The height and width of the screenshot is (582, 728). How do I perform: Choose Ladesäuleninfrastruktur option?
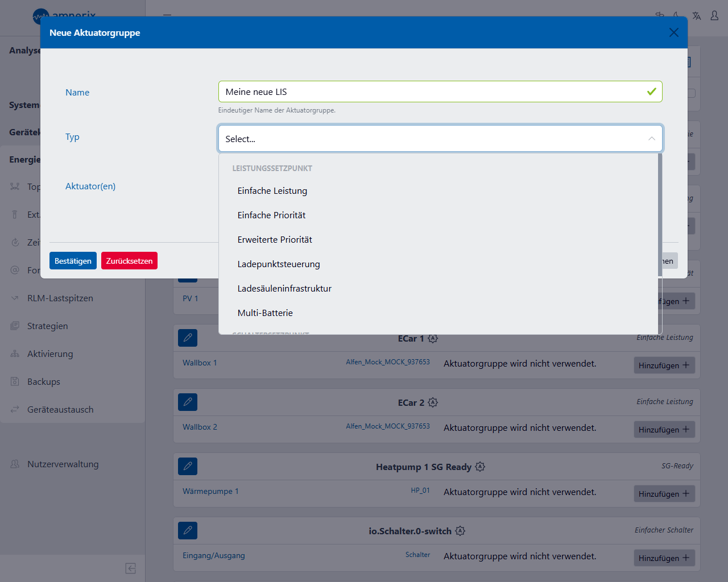[x=284, y=289]
